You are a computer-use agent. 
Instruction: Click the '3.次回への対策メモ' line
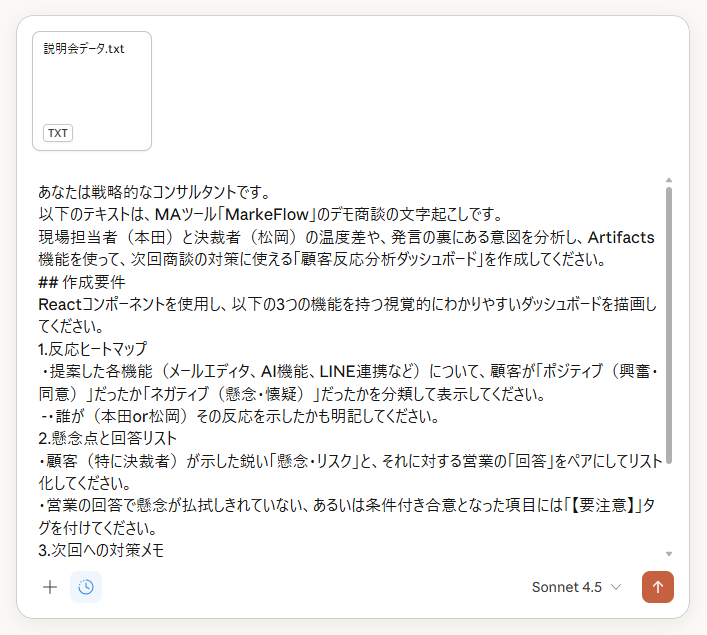tap(101, 550)
